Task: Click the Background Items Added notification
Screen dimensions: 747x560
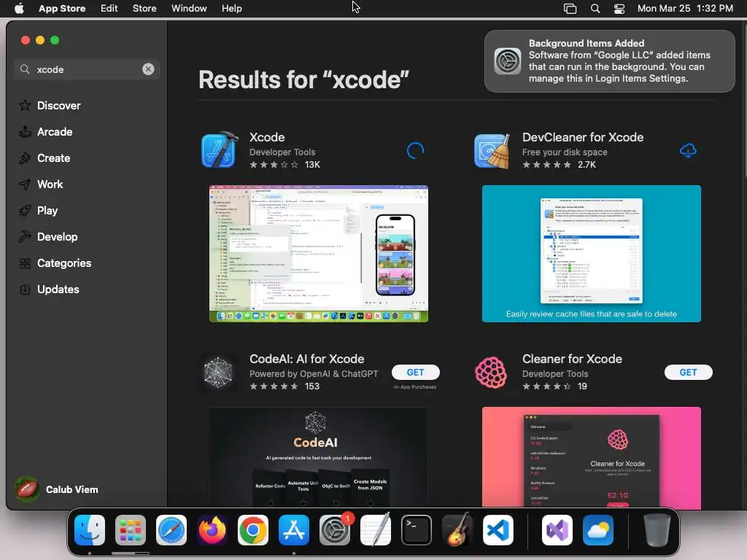Action: [609, 61]
